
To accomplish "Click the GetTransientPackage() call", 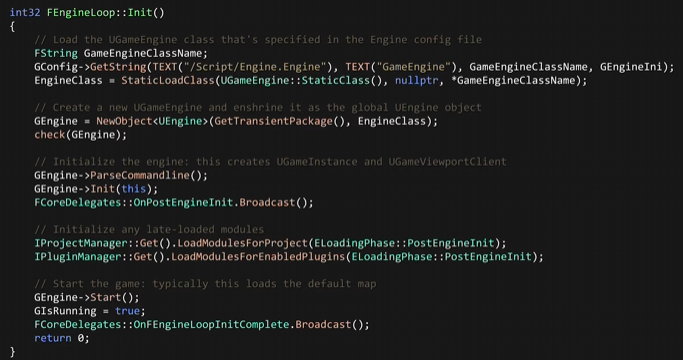I will pyautogui.click(x=279, y=121).
